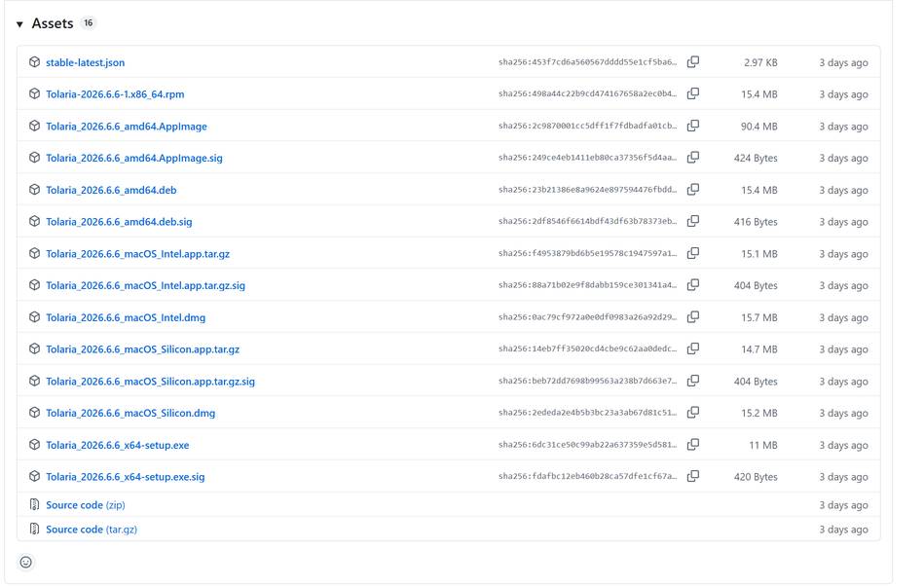Download Tolaria_2026.6.6_amd64.deb
This screenshot has height=586, width=924.
111,190
